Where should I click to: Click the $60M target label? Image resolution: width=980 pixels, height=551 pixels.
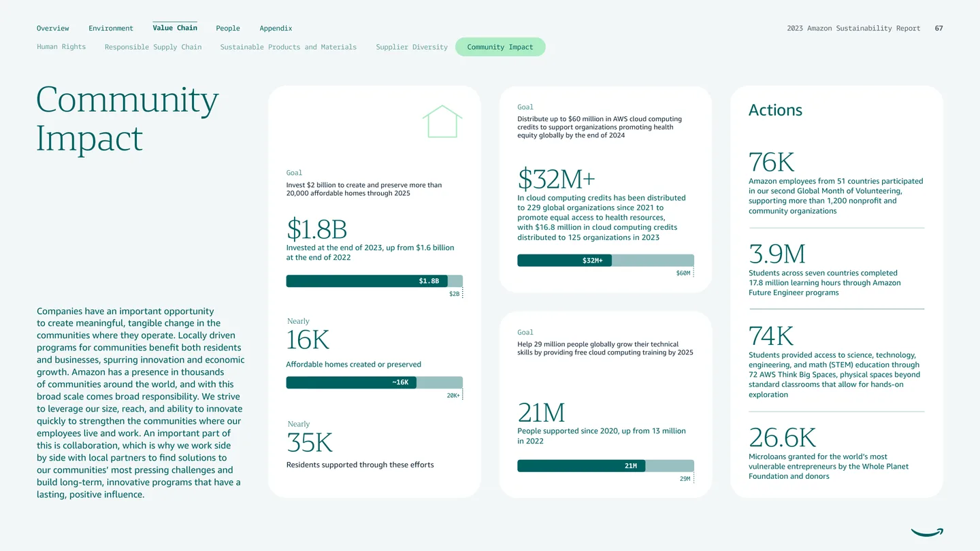[x=683, y=273]
